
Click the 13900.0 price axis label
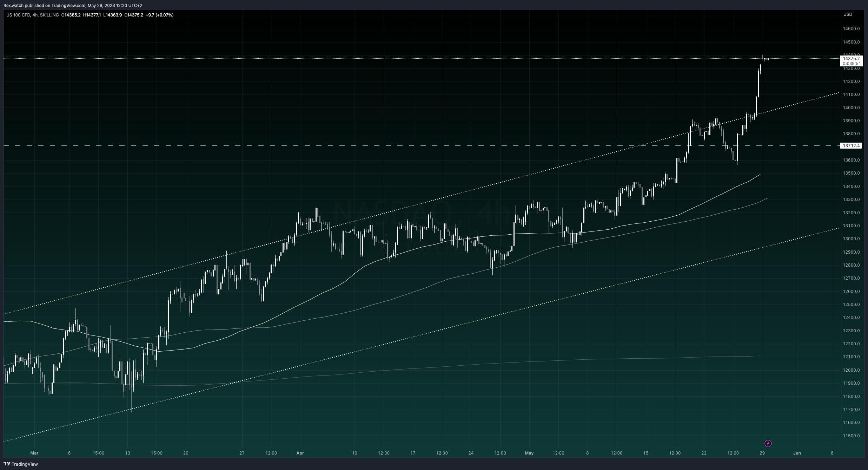(x=851, y=121)
